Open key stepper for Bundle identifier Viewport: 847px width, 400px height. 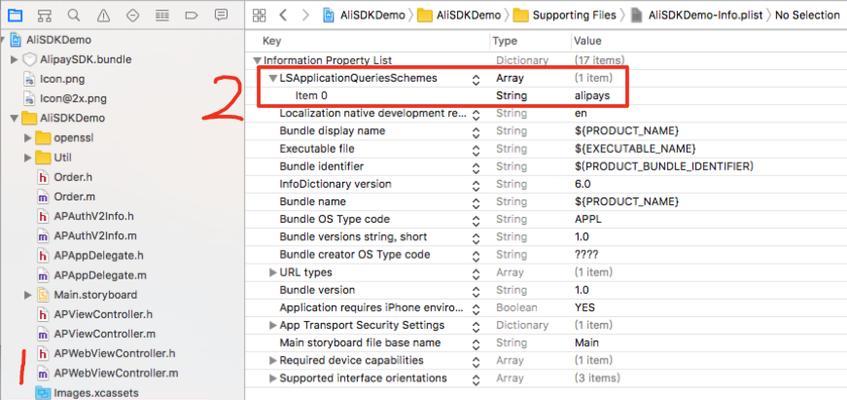coord(476,168)
